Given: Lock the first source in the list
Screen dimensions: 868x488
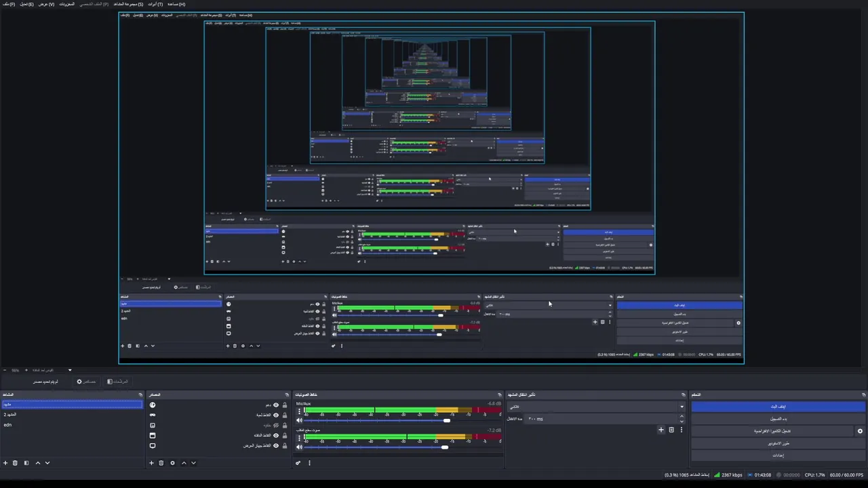Looking at the screenshot, I should [285, 405].
